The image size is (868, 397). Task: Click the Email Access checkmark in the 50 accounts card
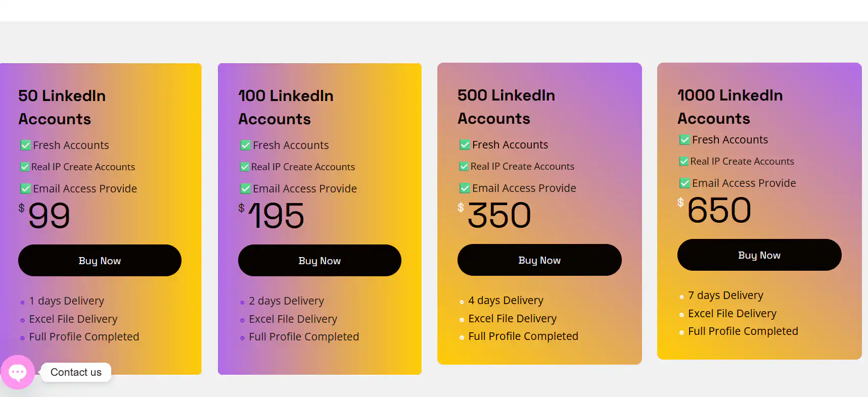25,189
